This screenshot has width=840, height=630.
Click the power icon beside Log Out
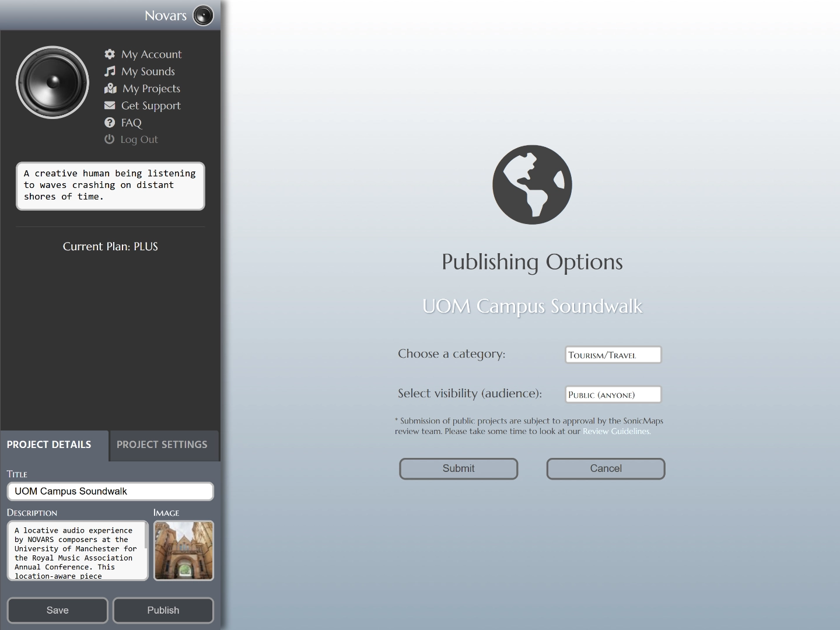pyautogui.click(x=109, y=139)
